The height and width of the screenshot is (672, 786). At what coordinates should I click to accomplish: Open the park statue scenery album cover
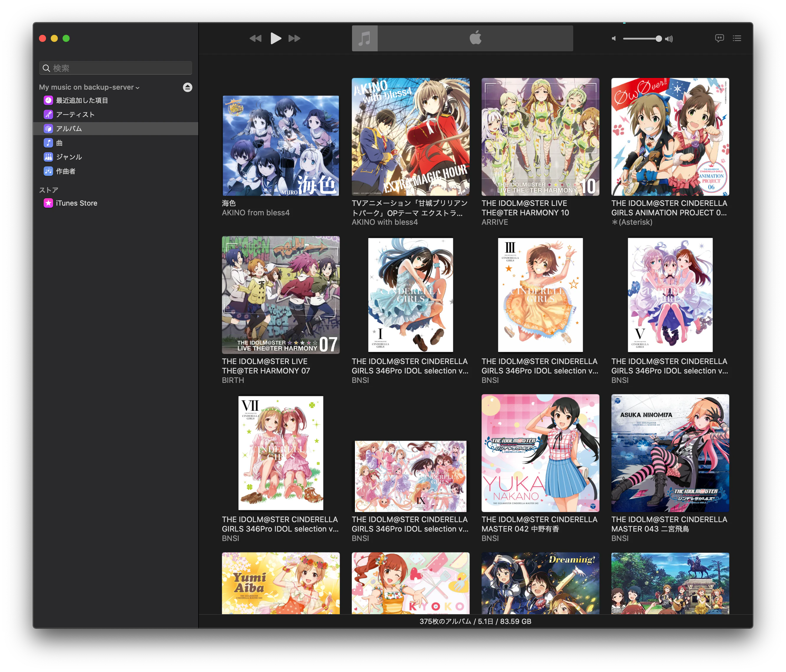pyautogui.click(x=670, y=583)
